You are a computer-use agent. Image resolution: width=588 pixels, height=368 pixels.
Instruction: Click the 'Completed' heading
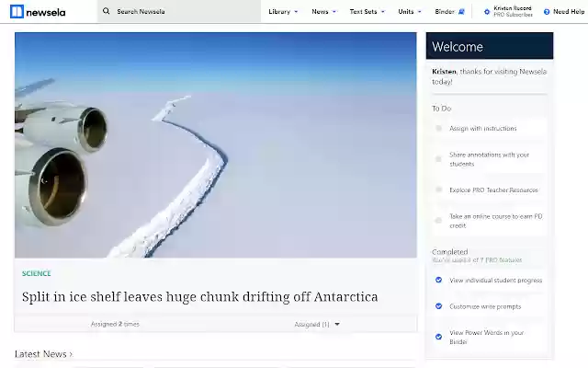(x=449, y=251)
